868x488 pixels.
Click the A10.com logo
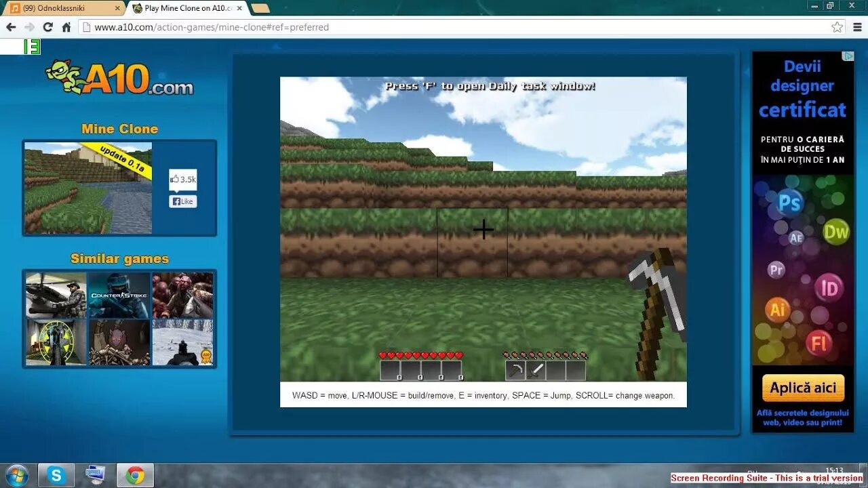pos(119,77)
